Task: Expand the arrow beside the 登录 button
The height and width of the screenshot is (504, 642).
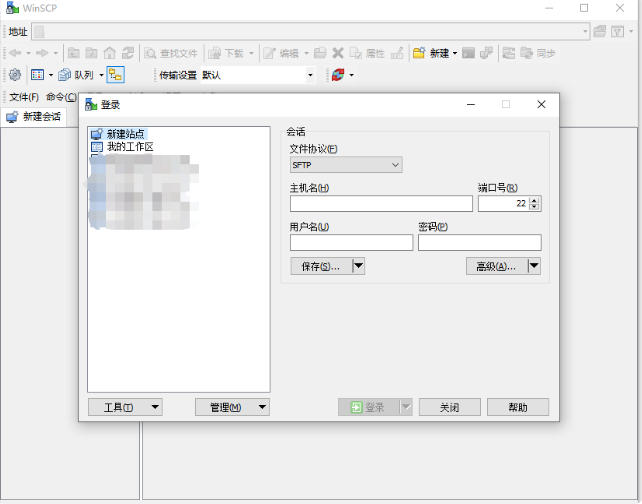Action: tap(406, 407)
